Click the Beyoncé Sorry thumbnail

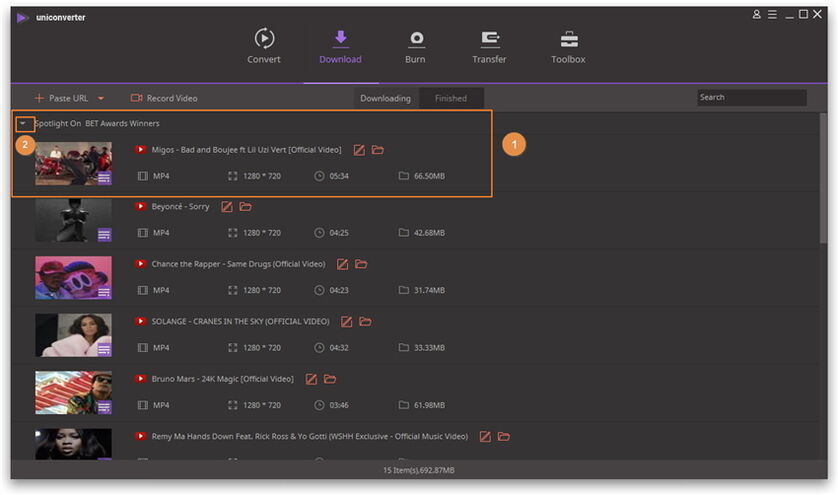[74, 220]
